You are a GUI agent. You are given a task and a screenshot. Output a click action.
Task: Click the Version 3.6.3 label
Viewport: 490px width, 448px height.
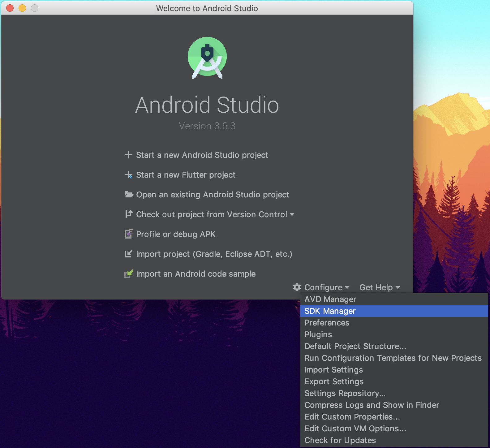207,126
